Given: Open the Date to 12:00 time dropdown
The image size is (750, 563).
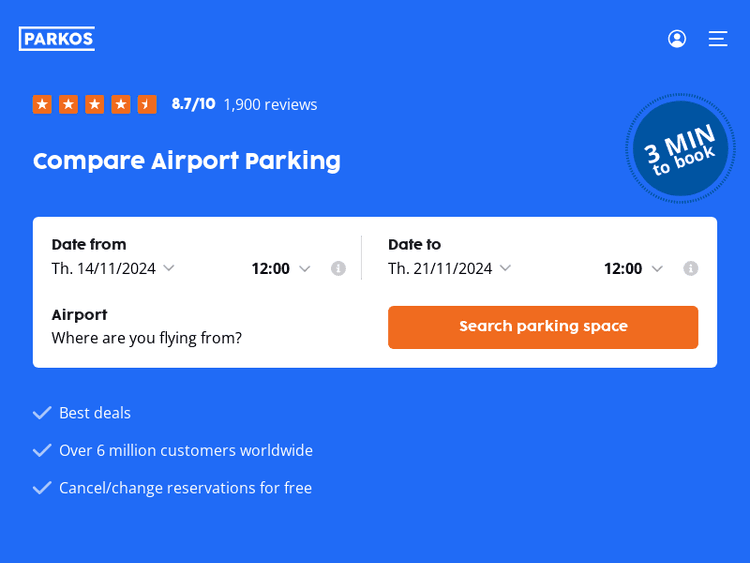Looking at the screenshot, I should pyautogui.click(x=633, y=268).
